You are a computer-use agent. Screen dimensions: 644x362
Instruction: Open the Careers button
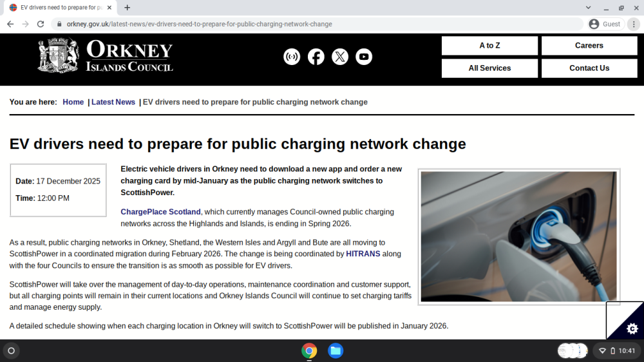589,46
